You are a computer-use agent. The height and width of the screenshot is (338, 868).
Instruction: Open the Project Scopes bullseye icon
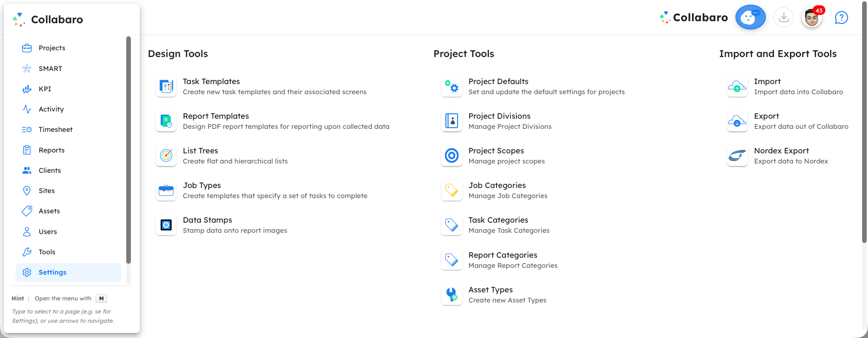click(x=452, y=156)
